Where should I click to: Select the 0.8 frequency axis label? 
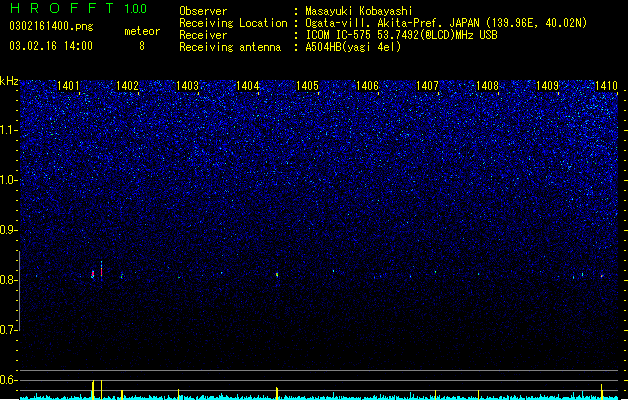9,280
